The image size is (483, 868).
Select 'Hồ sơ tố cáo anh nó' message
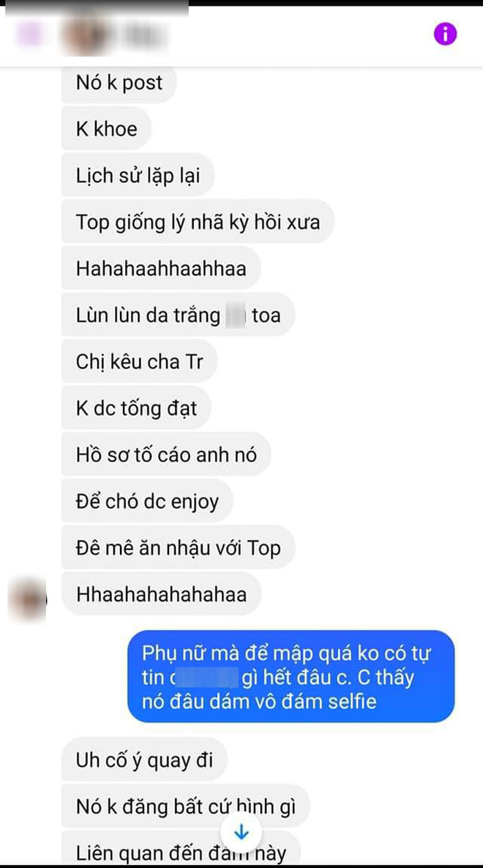pyautogui.click(x=167, y=454)
